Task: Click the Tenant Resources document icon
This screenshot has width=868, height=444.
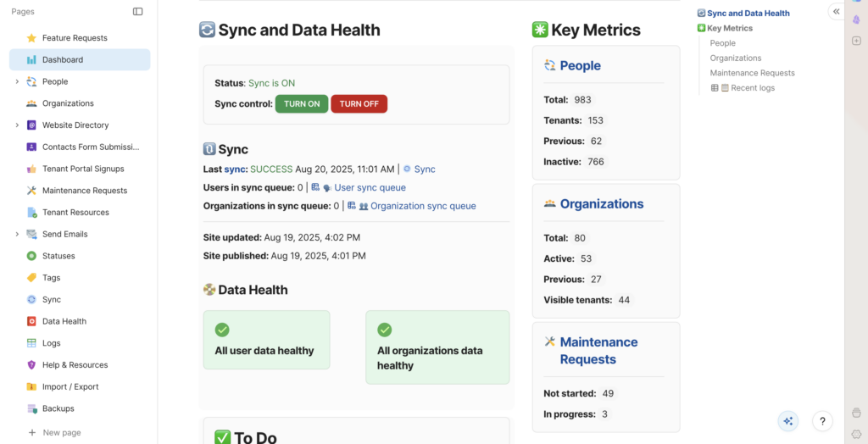Action: [31, 213]
